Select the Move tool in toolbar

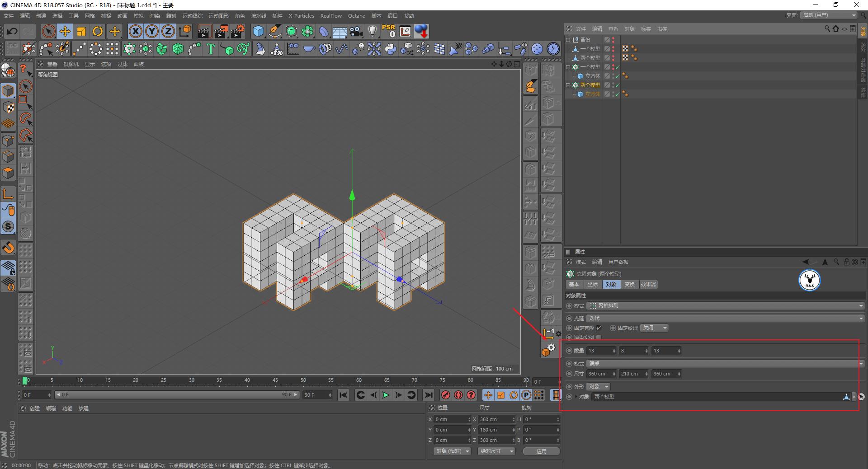65,31
